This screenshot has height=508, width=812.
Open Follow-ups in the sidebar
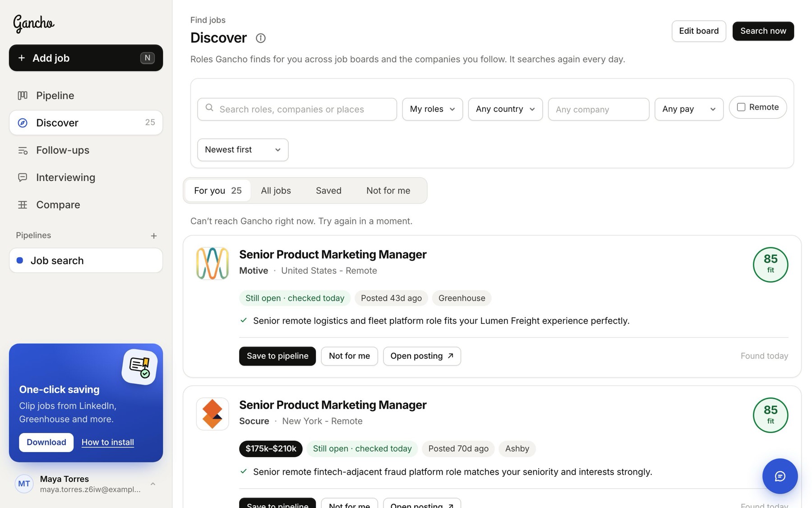click(x=86, y=150)
